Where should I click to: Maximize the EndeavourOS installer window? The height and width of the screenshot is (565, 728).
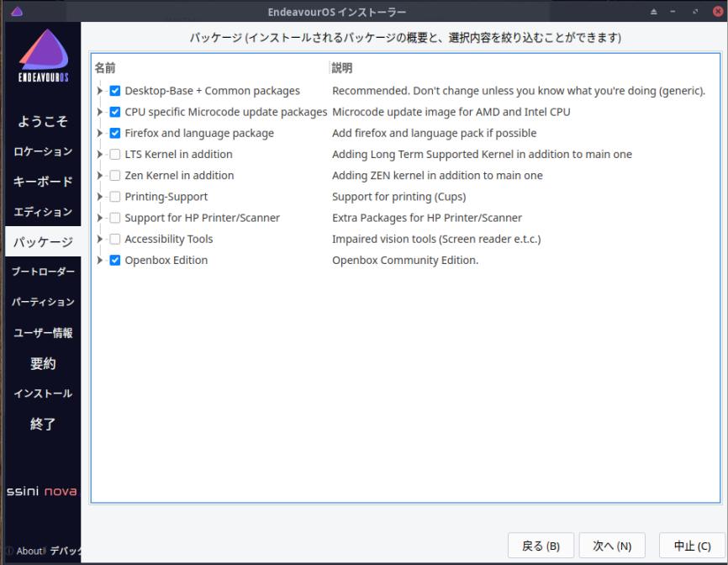695,12
